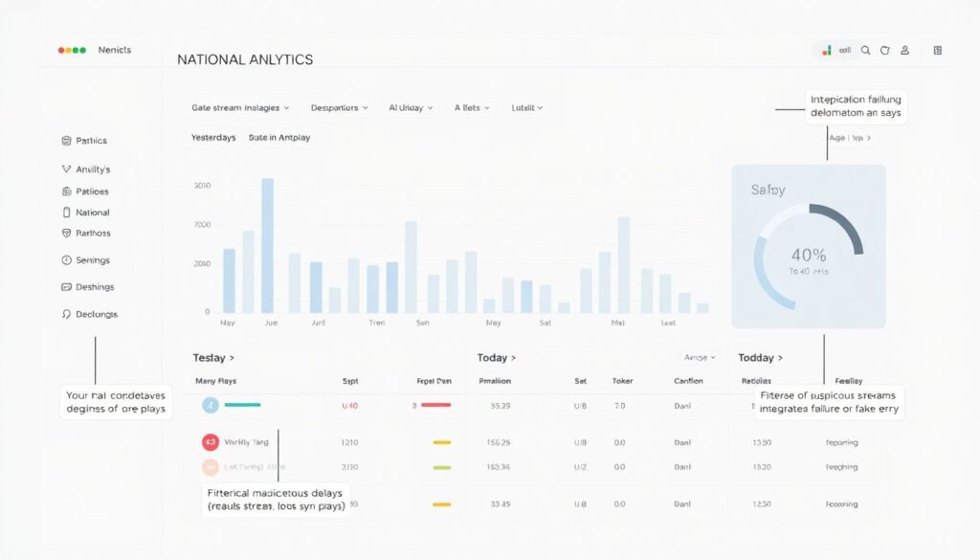980x560 pixels.
Task: Open the A Bets dropdown filter
Action: pos(471,108)
